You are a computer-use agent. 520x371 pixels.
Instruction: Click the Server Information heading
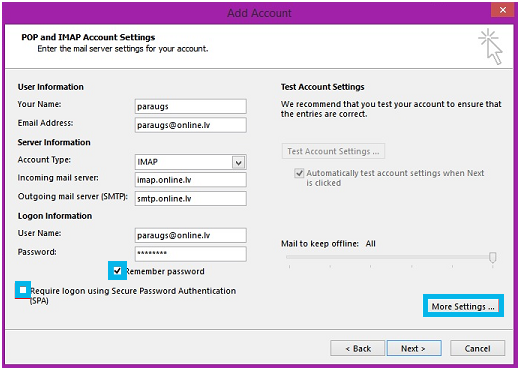click(x=54, y=142)
